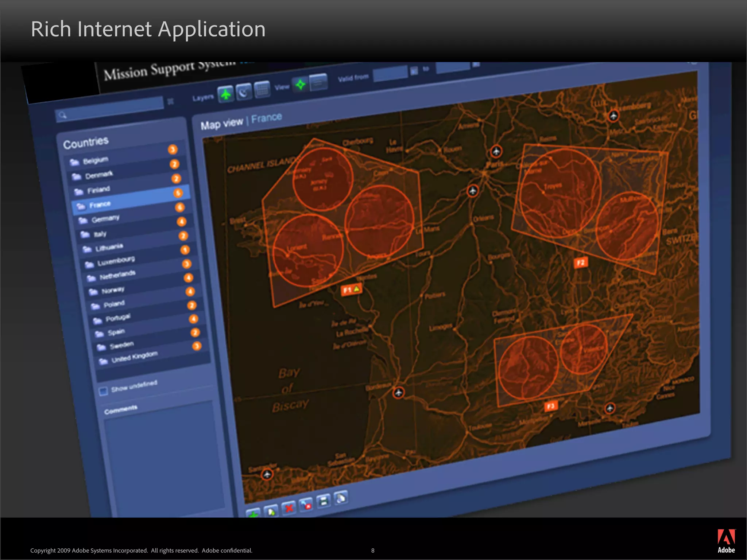
Task: Click the Belgium folder icon
Action: click(x=75, y=162)
